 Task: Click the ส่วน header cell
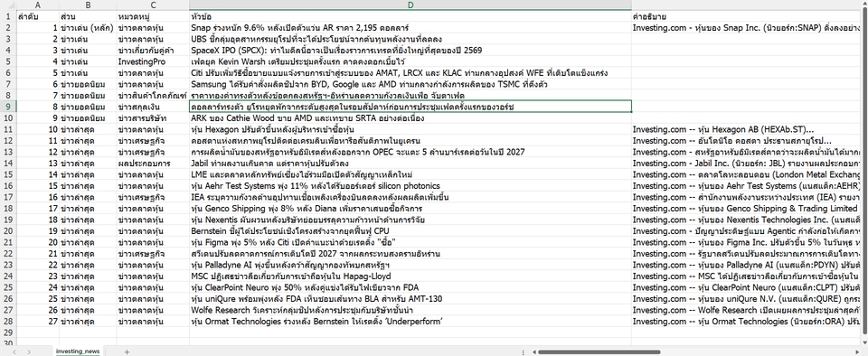click(88, 16)
